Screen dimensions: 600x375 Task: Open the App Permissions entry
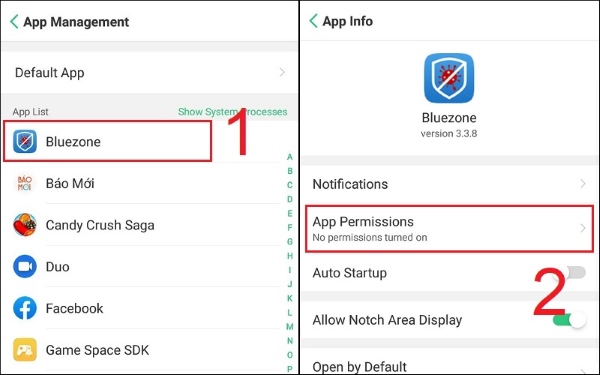point(449,229)
